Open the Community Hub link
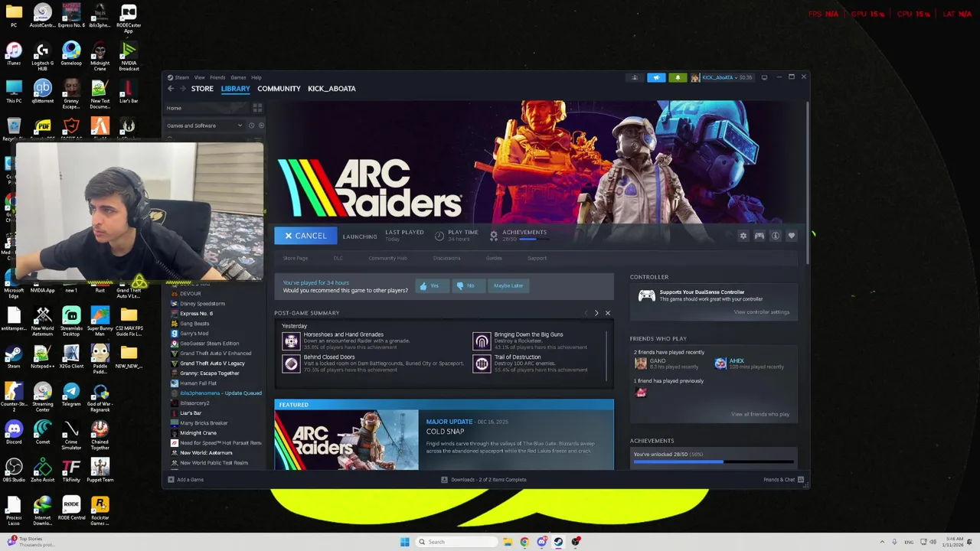This screenshot has height=551, width=980. (x=387, y=258)
